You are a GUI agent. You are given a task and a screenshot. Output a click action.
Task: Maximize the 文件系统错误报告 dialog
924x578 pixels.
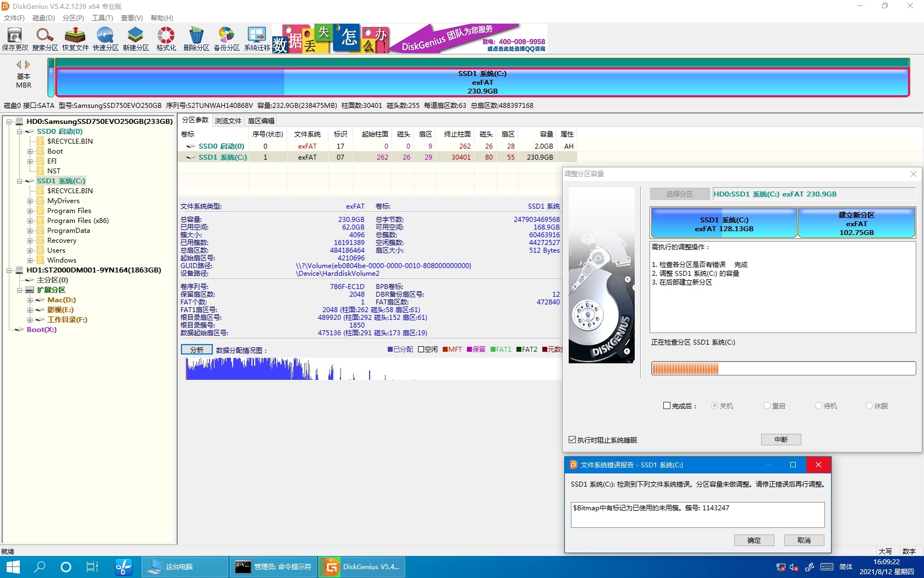(x=793, y=465)
